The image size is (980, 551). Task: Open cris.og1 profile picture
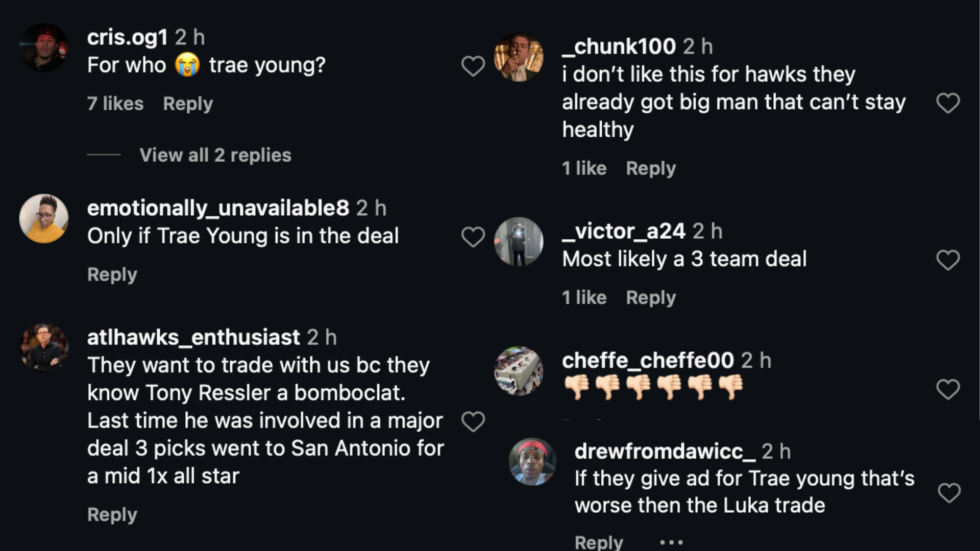pos(44,47)
